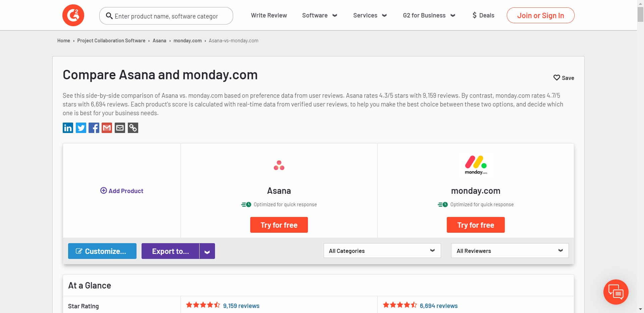The width and height of the screenshot is (644, 313).
Task: Click Try for free under Asana
Action: coord(279,225)
